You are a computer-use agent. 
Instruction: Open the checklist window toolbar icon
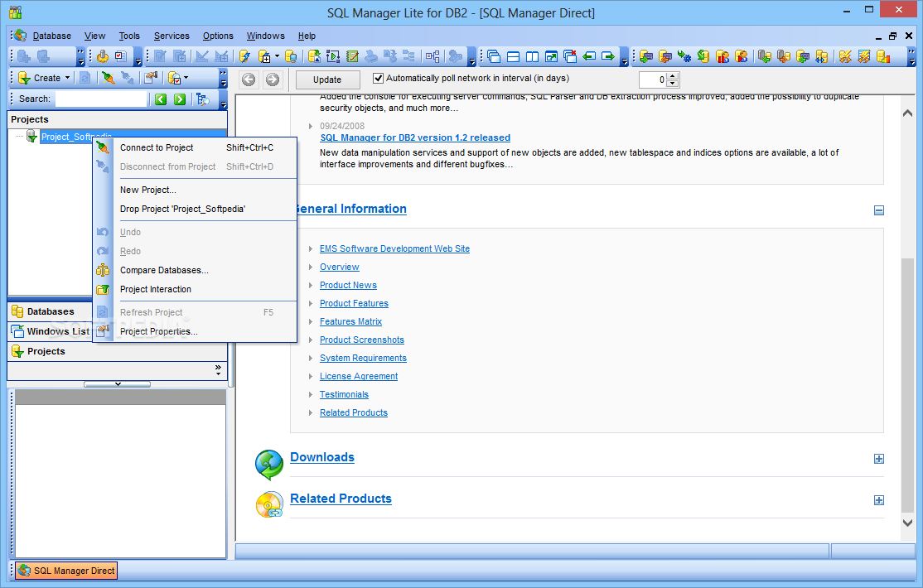coord(121,56)
